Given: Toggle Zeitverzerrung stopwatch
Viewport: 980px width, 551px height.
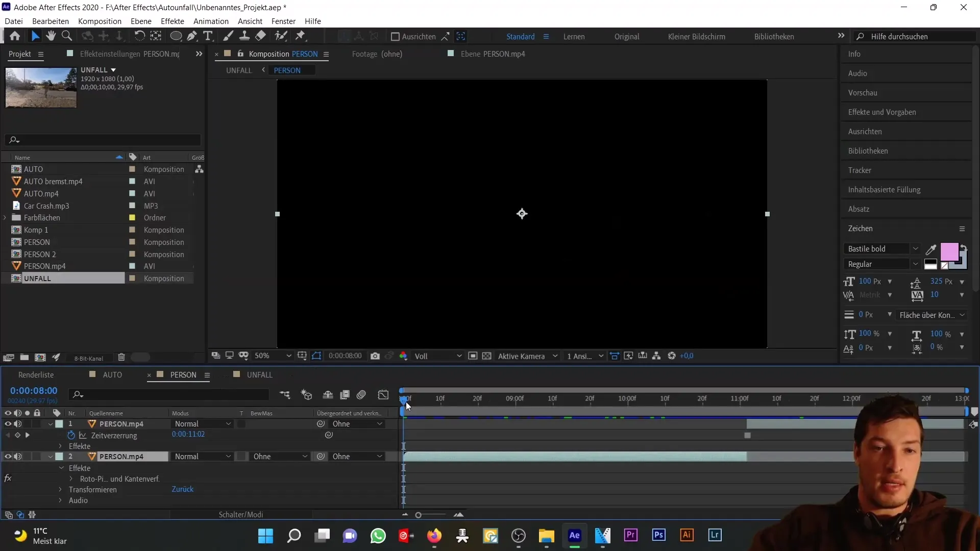Looking at the screenshot, I should pyautogui.click(x=71, y=435).
